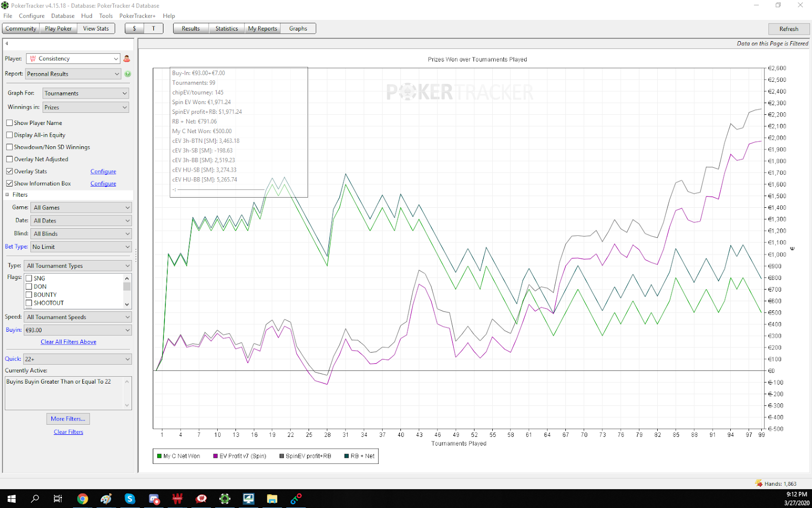This screenshot has height=508, width=812.
Task: Enable the Display All-in Equity checkbox
Action: coord(10,135)
